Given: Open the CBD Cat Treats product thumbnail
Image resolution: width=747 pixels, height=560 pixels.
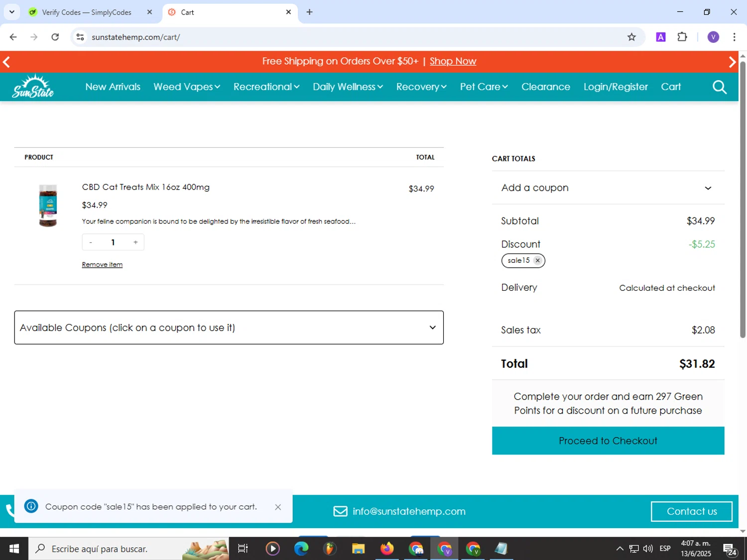Looking at the screenshot, I should click(x=48, y=206).
